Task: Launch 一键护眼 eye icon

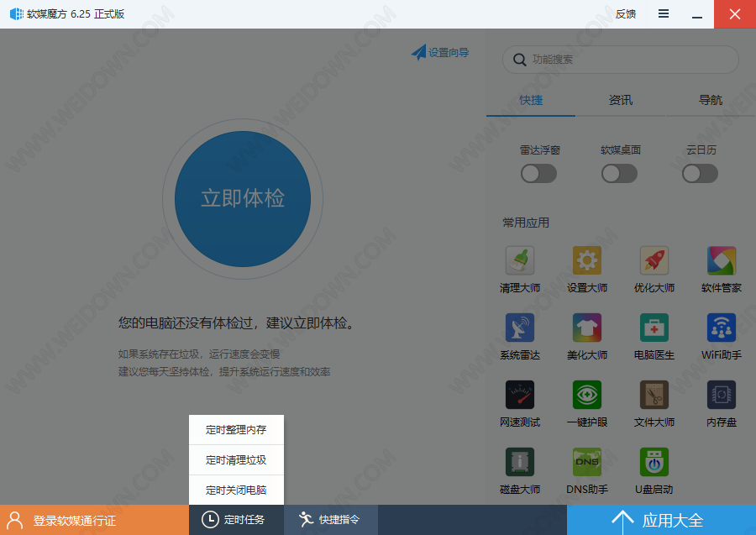Action: pos(587,395)
